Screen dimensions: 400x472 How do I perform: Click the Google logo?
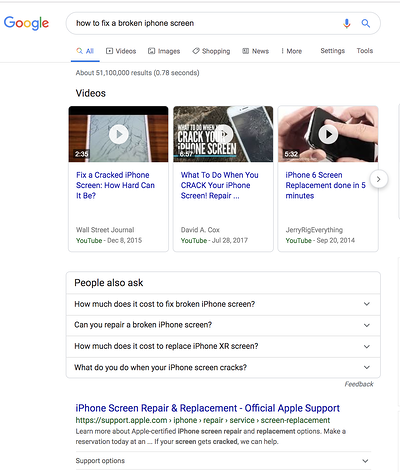tap(26, 23)
